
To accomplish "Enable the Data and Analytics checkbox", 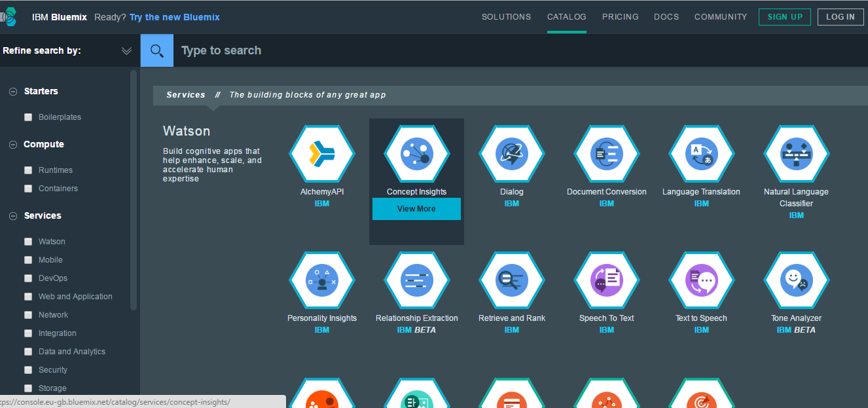I will pos(28,352).
